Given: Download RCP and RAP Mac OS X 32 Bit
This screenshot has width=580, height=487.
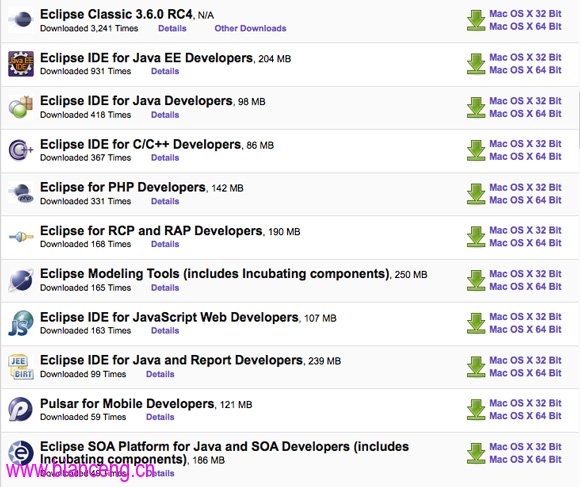Looking at the screenshot, I should click(x=525, y=231).
